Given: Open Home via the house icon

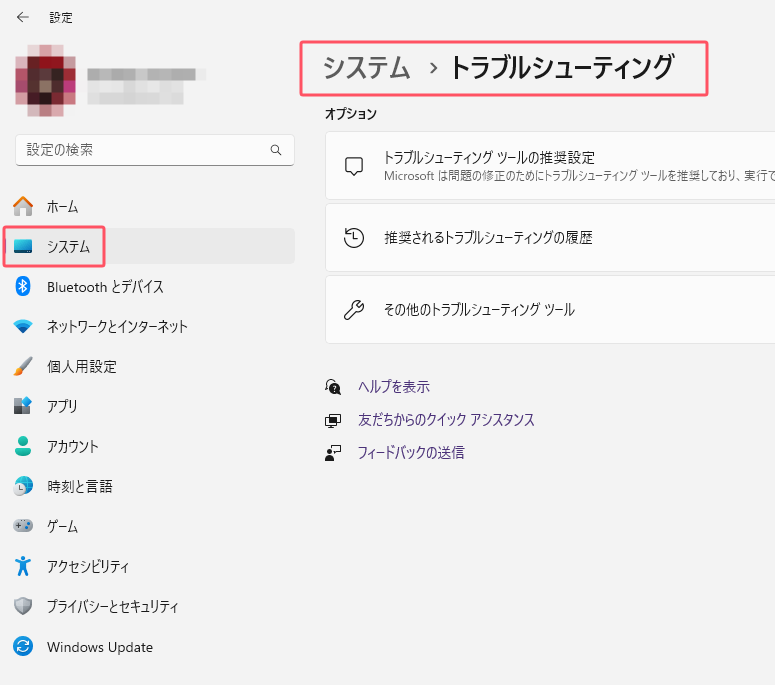Looking at the screenshot, I should coord(23,206).
